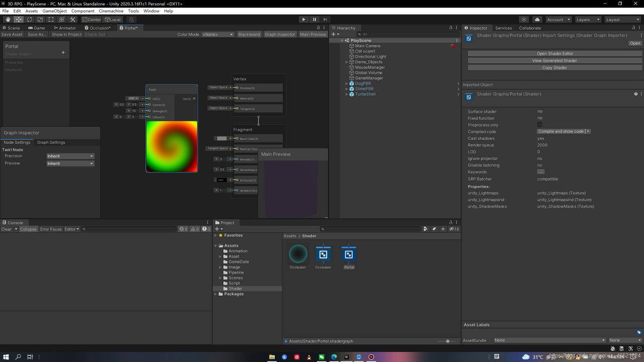
Task: Click Open Shader Editor button
Action: click(x=554, y=54)
